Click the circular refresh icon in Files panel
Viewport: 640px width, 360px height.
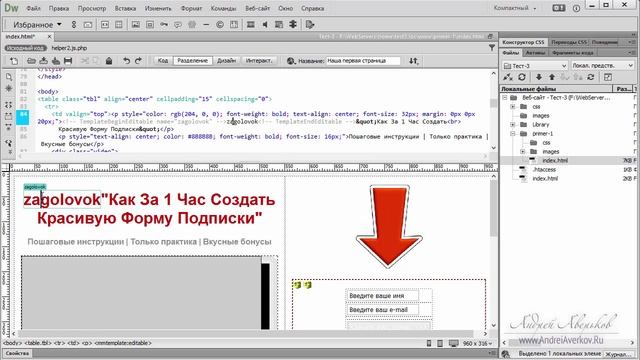(522, 77)
